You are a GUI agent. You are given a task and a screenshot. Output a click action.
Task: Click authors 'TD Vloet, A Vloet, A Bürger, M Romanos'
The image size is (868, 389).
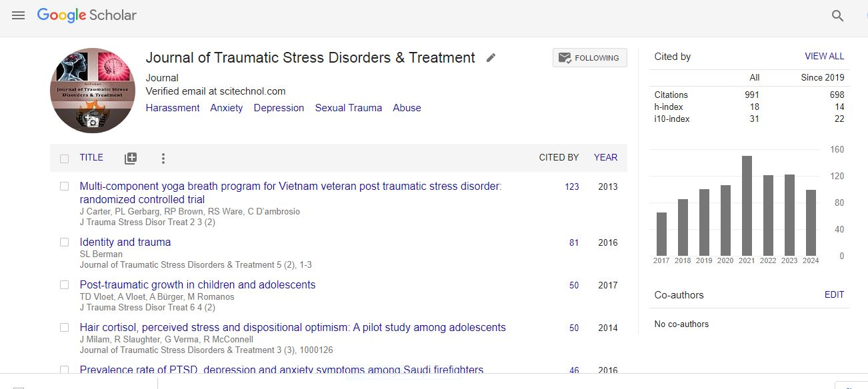(x=157, y=297)
